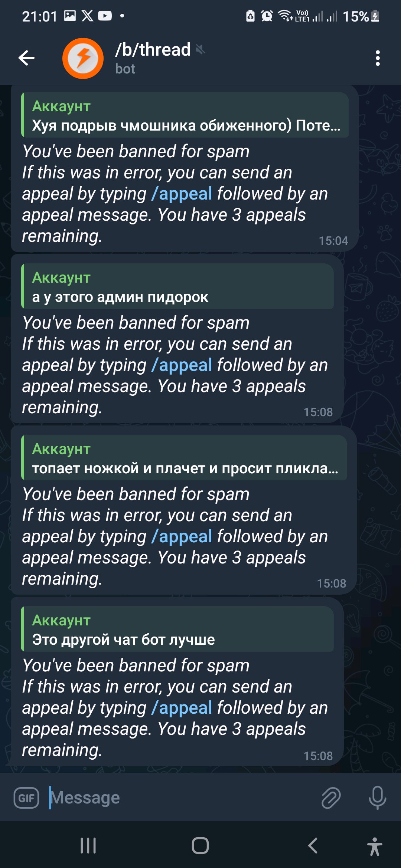
Task: Tap the Android home button
Action: (200, 846)
